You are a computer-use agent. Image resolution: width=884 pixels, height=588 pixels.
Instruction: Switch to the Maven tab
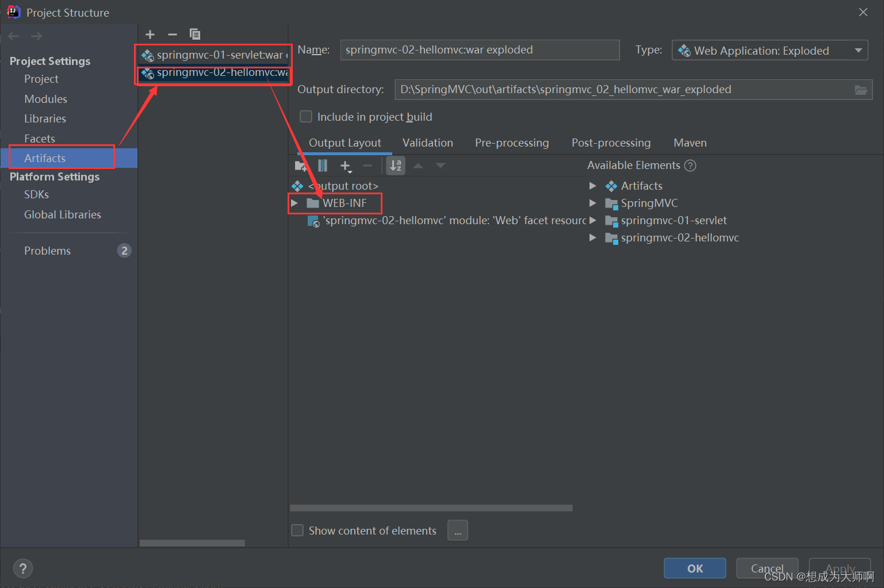coord(690,143)
